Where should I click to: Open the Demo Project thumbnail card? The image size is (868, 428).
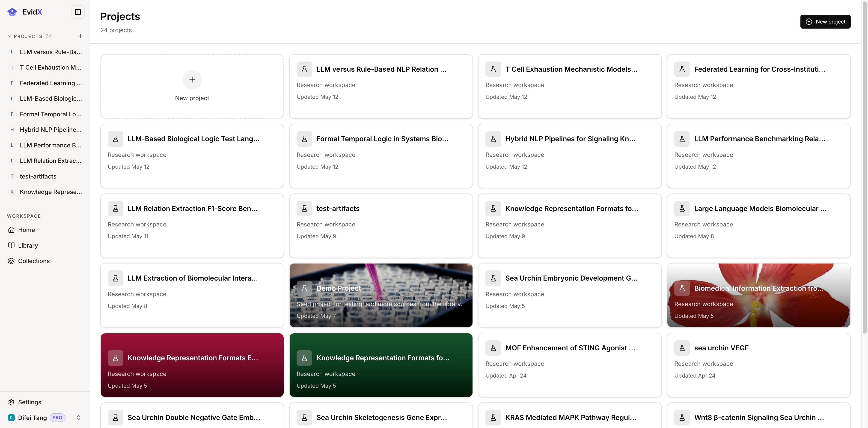pyautogui.click(x=381, y=295)
